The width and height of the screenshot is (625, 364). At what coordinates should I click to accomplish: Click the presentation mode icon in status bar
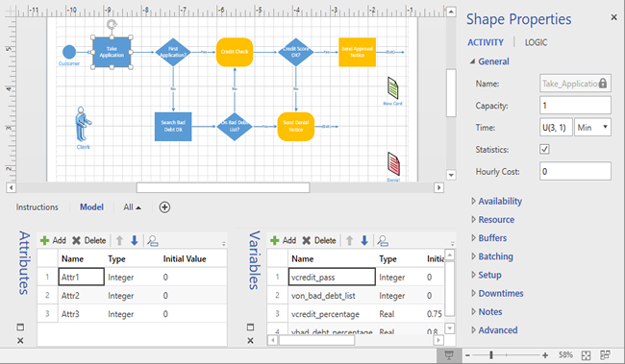pyautogui.click(x=449, y=354)
